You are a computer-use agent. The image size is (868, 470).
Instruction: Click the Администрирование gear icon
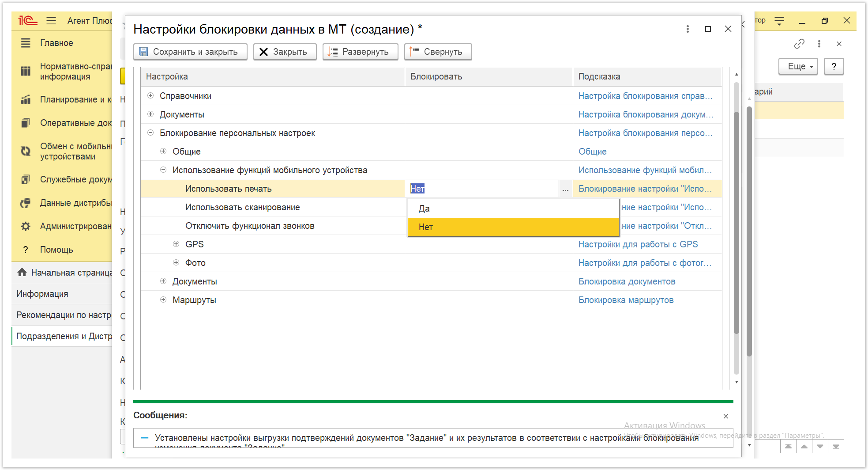point(26,226)
